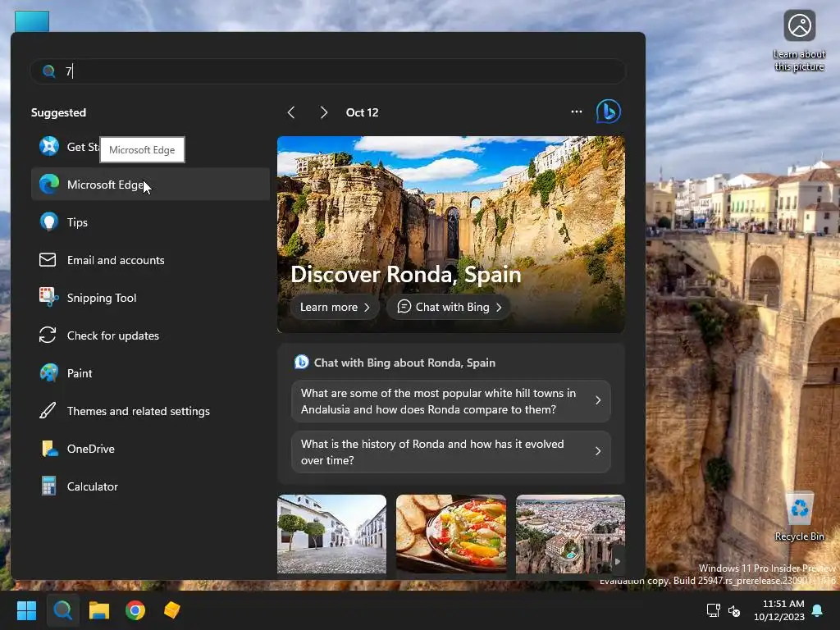Open Google Chrome from the taskbar
Viewport: 840px width, 630px height.
pyautogui.click(x=135, y=610)
